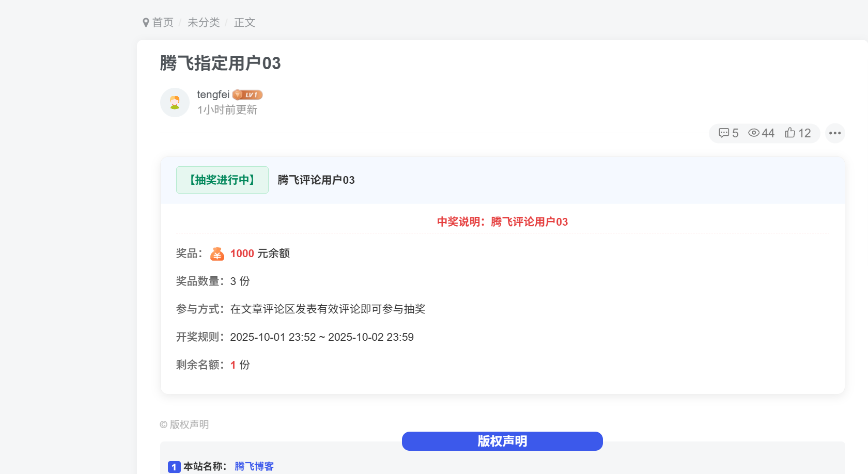The height and width of the screenshot is (474, 868).
Task: Click the eye icon showing 44 views
Action: pyautogui.click(x=754, y=133)
